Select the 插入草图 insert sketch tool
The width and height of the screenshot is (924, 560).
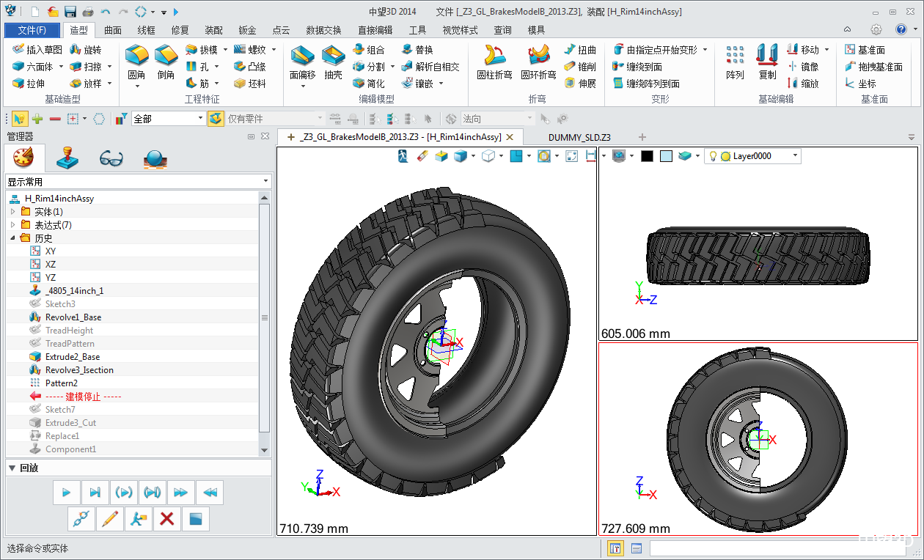(x=37, y=50)
